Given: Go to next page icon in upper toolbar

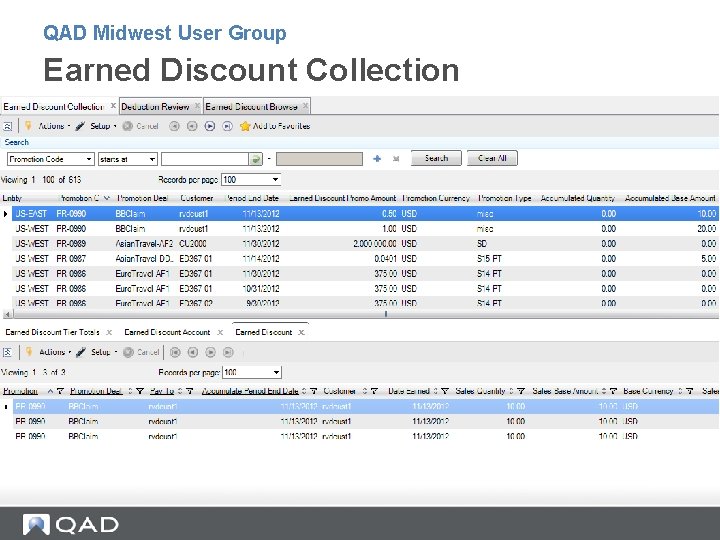Looking at the screenshot, I should 210,126.
